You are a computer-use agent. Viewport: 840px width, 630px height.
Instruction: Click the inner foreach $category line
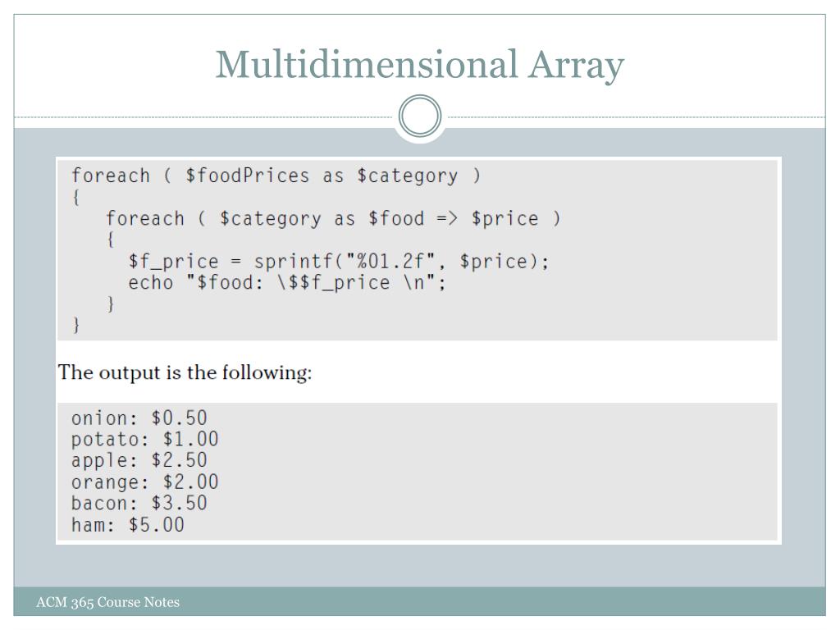pyautogui.click(x=333, y=218)
